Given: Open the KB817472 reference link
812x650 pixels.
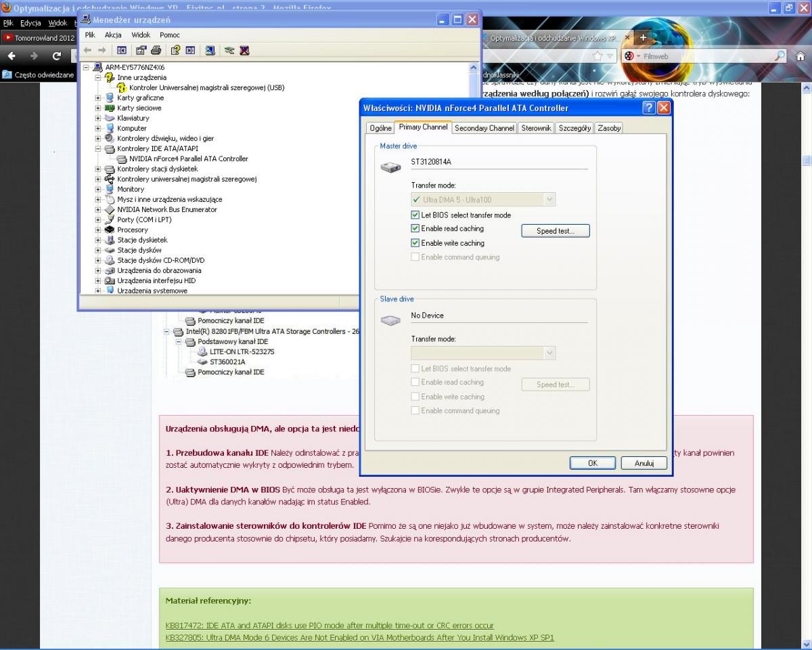Looking at the screenshot, I should (x=330, y=626).
